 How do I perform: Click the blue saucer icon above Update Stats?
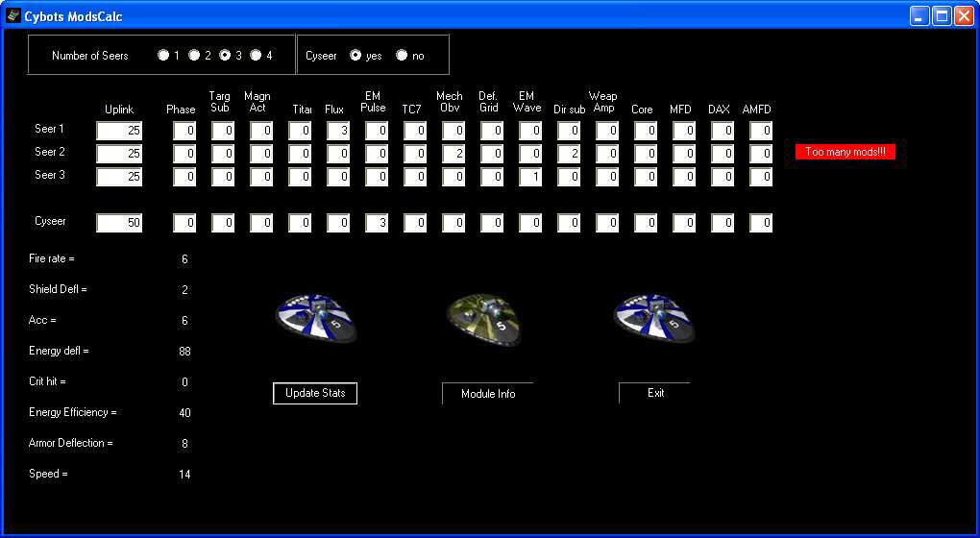(x=316, y=318)
